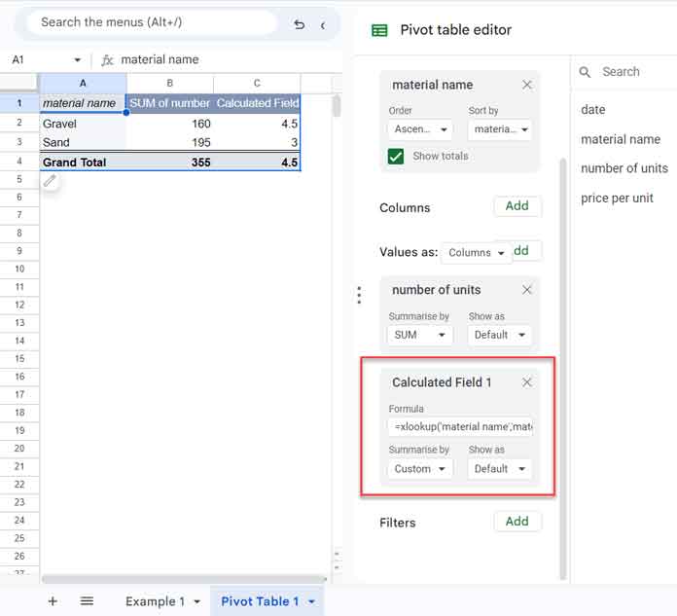This screenshot has width=677, height=616.
Task: Remove the number of units value
Action: [x=527, y=290]
